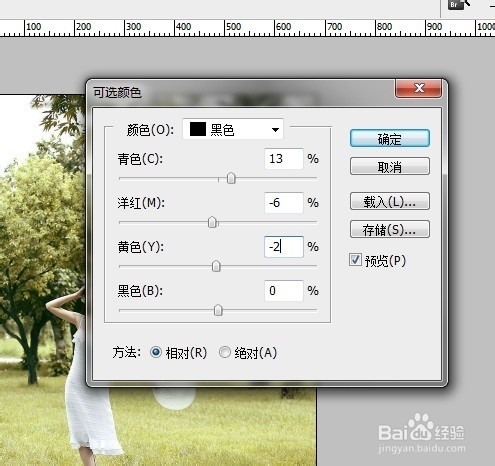Toggle the 预览(P) preview checkbox
Image resolution: width=495 pixels, height=466 pixels.
[x=355, y=260]
